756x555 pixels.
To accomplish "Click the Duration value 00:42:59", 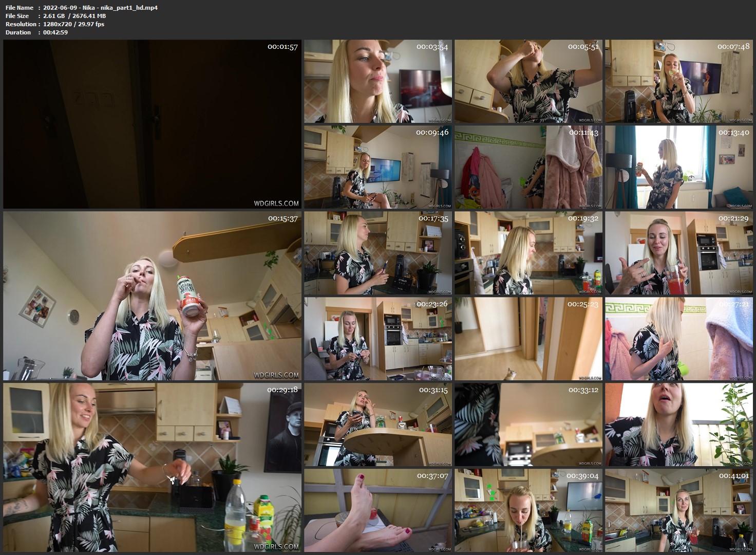I will 55,32.
